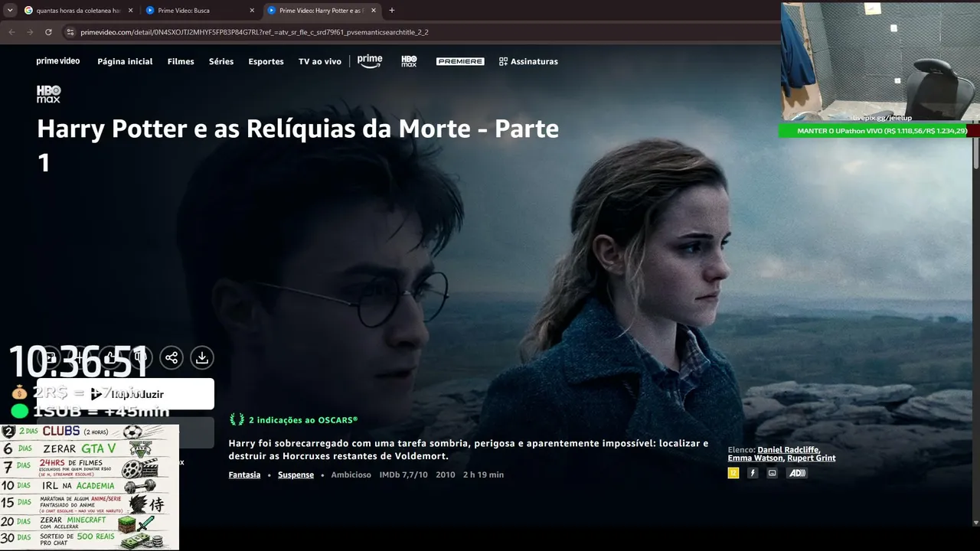Click the Prime smile logo in navigation
The width and height of the screenshot is (980, 551).
370,61
